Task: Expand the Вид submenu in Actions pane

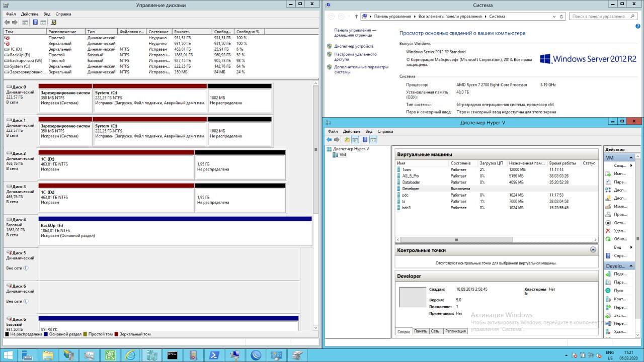Action: tap(631, 247)
